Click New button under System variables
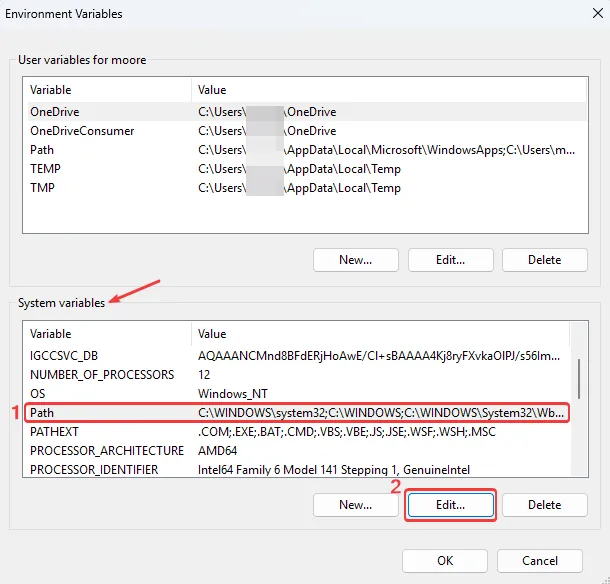 click(x=355, y=505)
